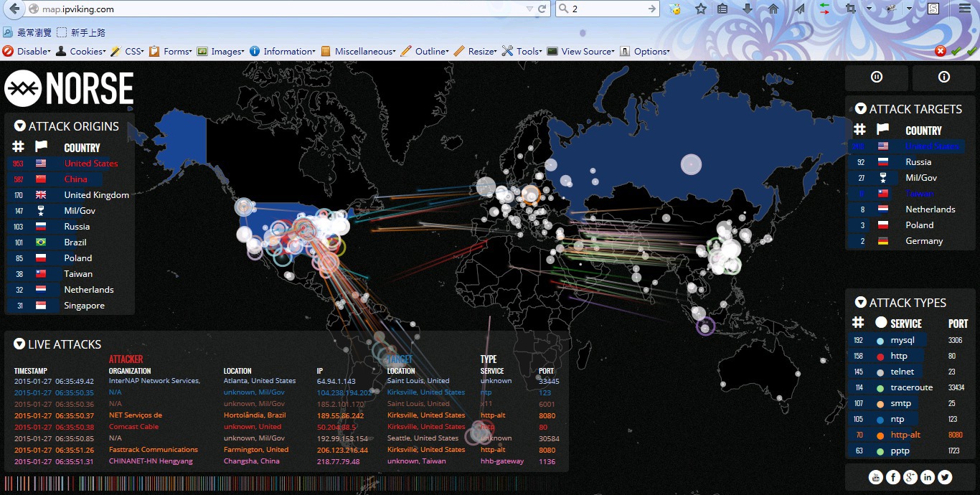The image size is (980, 495).
Task: Click the CHINANET-HN Hengyang attacker entry
Action: [151, 461]
